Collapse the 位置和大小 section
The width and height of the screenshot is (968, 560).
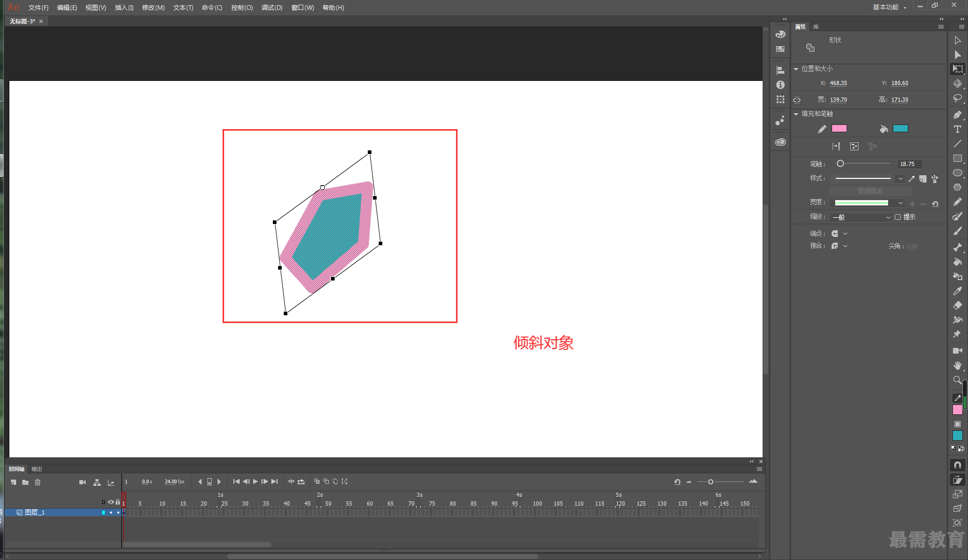796,69
